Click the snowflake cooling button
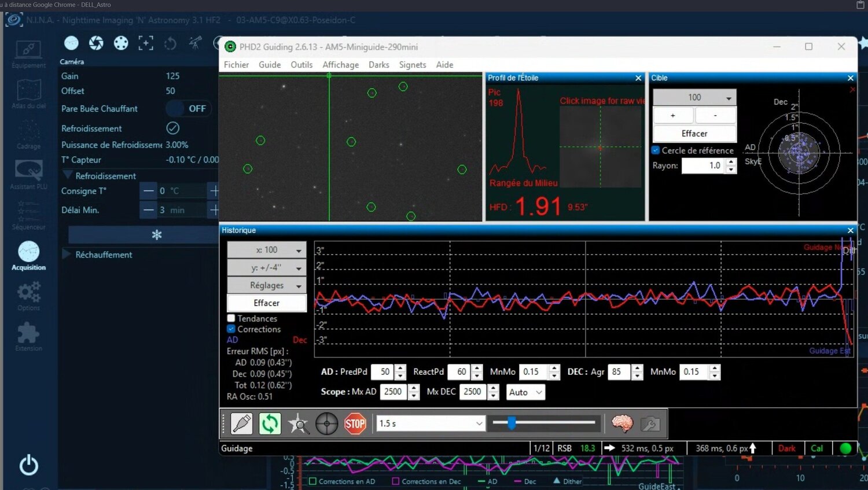This screenshot has height=490, width=868. (x=156, y=234)
